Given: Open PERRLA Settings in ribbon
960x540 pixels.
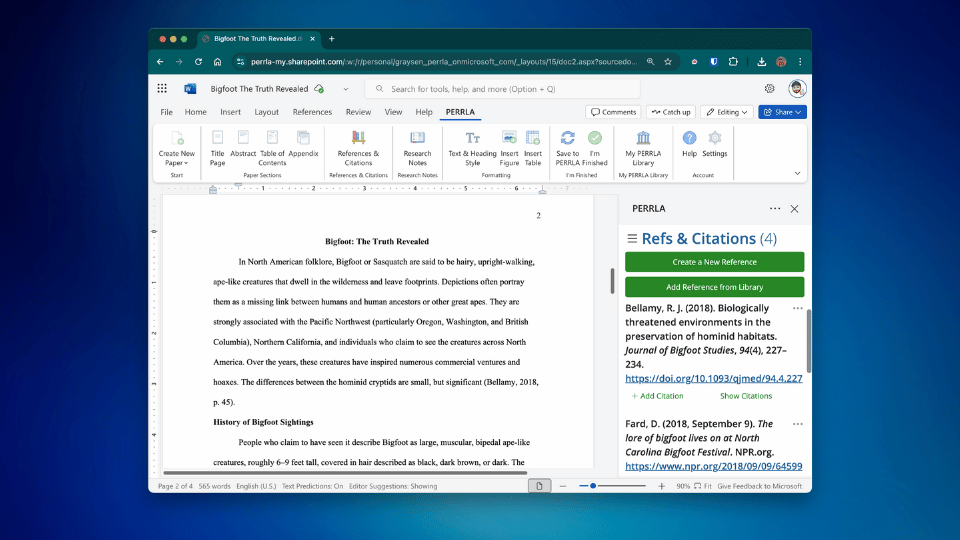Looking at the screenshot, I should click(714, 144).
